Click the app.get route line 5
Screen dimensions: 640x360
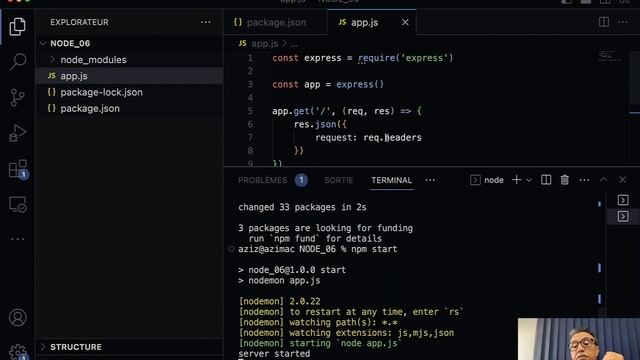[x=347, y=111]
